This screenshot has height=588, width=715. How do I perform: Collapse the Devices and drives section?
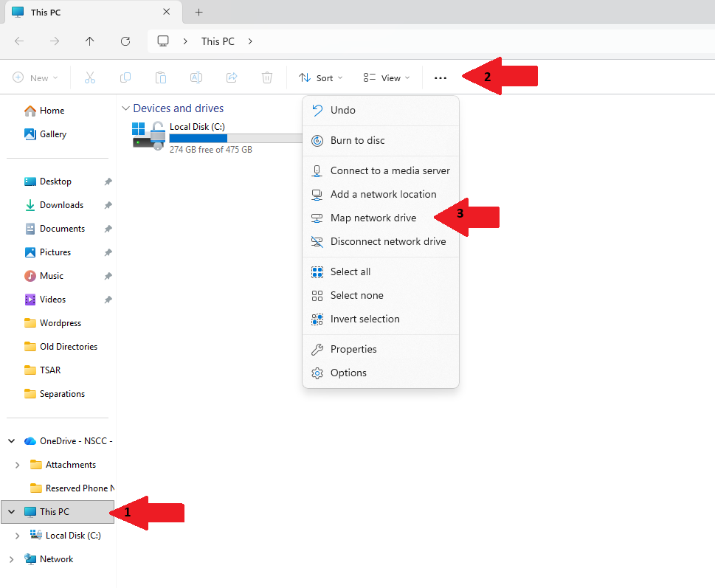(125, 108)
